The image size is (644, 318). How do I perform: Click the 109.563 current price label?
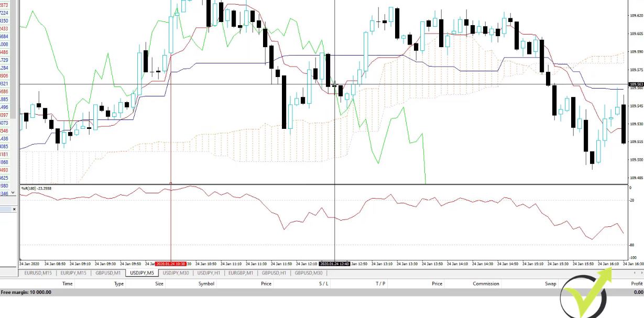(x=636, y=84)
